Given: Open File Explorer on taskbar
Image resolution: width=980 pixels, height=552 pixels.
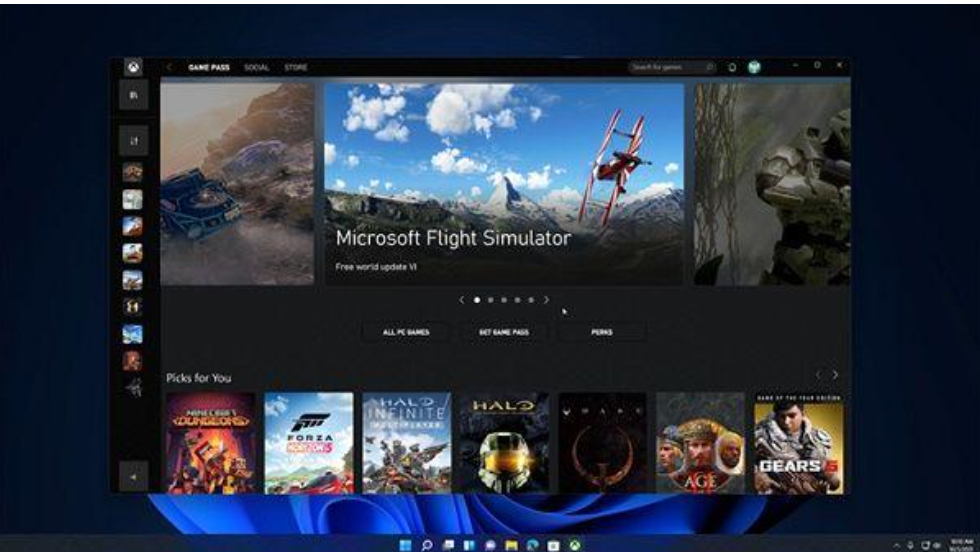Looking at the screenshot, I should pos(511,545).
